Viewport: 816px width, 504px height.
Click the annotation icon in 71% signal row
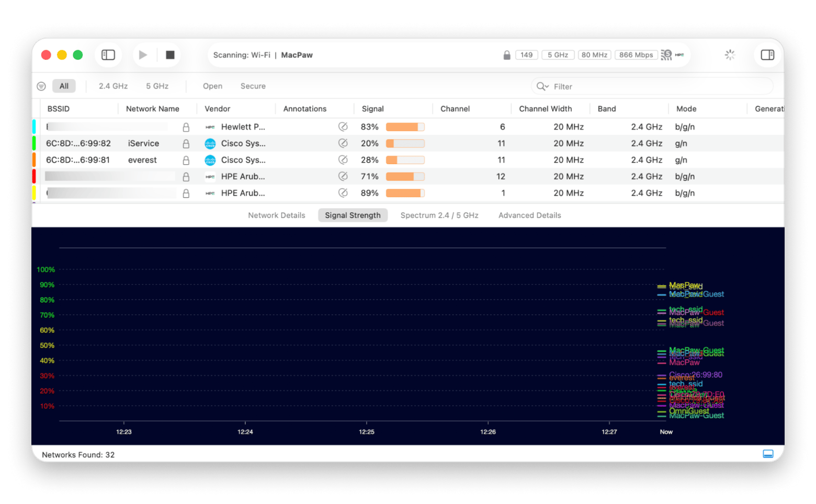tap(343, 176)
